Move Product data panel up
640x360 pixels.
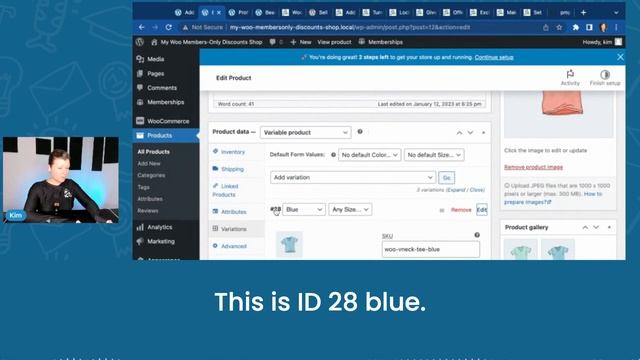[459, 133]
